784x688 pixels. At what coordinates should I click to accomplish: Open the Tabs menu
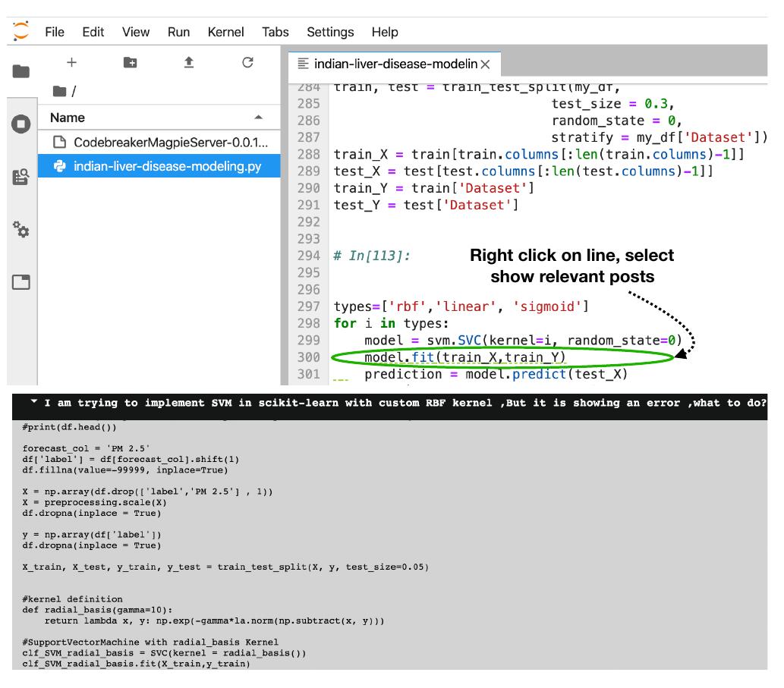coord(276,32)
